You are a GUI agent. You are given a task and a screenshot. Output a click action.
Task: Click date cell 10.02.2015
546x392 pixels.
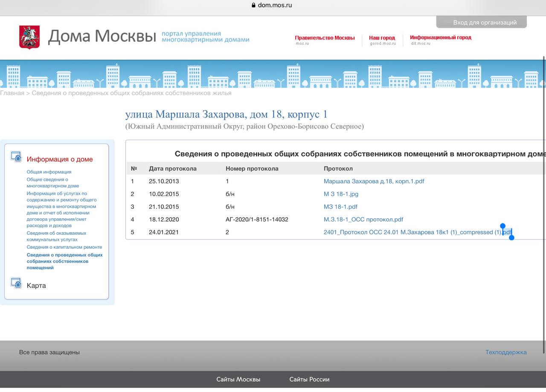click(x=164, y=194)
